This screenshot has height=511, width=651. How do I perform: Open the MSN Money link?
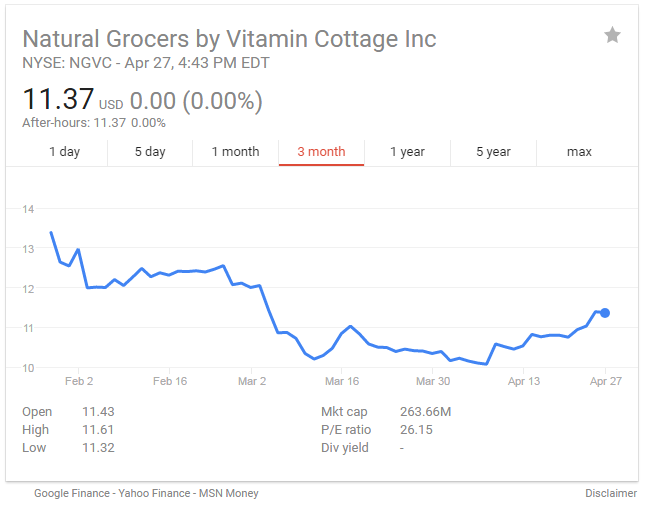pos(229,493)
